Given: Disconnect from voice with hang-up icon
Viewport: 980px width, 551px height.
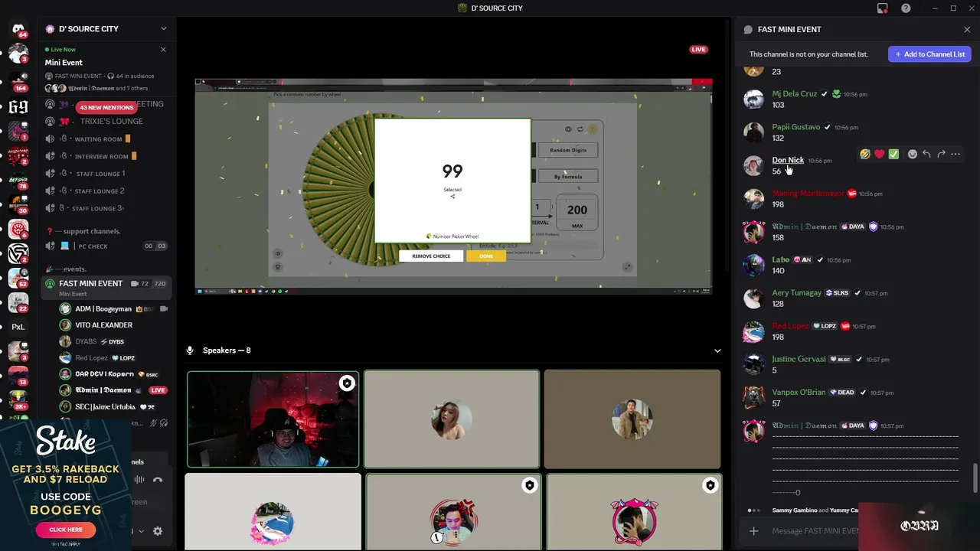Looking at the screenshot, I should point(158,480).
